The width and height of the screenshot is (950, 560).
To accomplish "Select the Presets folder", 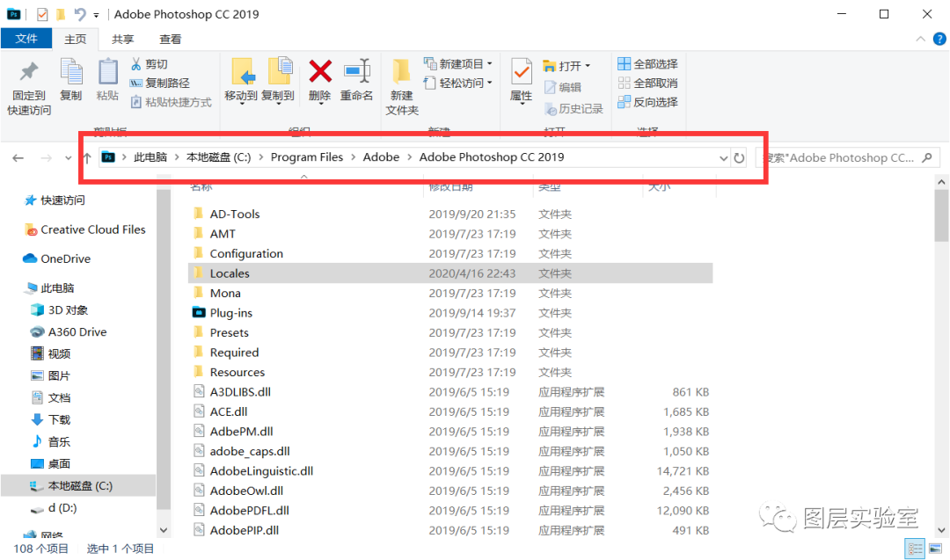I will click(x=450, y=332).
